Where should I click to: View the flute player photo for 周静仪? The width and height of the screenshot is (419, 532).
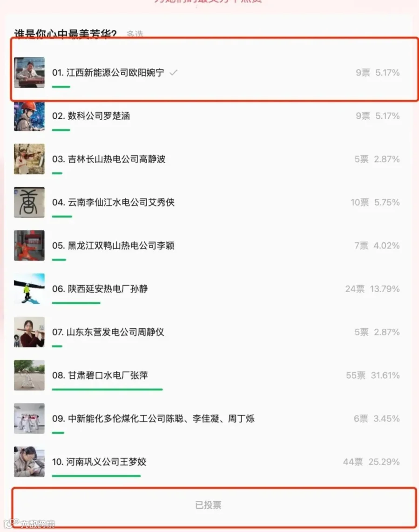point(29,332)
